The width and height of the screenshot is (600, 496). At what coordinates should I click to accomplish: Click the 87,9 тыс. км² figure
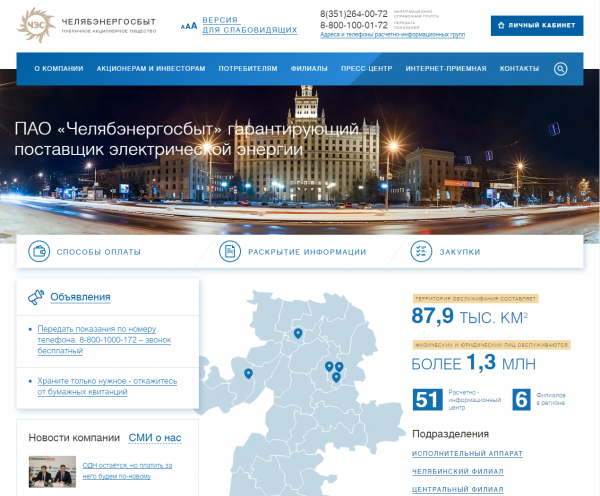click(x=470, y=317)
